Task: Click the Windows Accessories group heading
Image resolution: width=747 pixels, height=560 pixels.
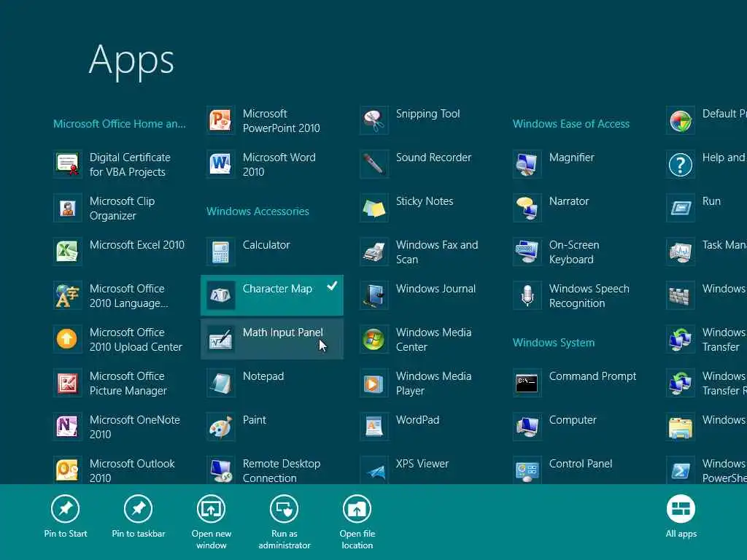Action: pyautogui.click(x=258, y=211)
